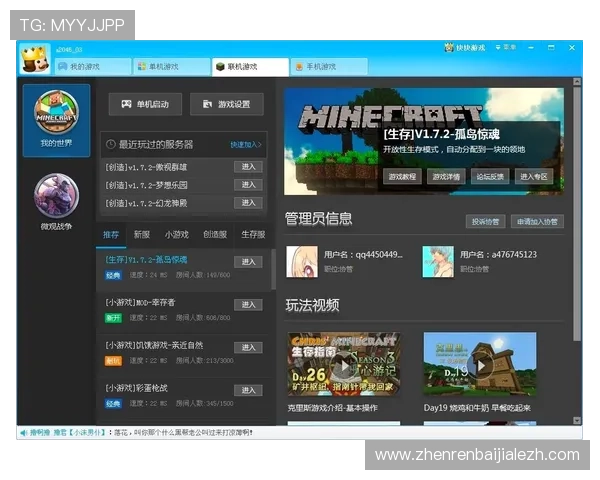Screen dimensions: 600x480
Task: Open admin a476745123 avatar
Action: 438,262
